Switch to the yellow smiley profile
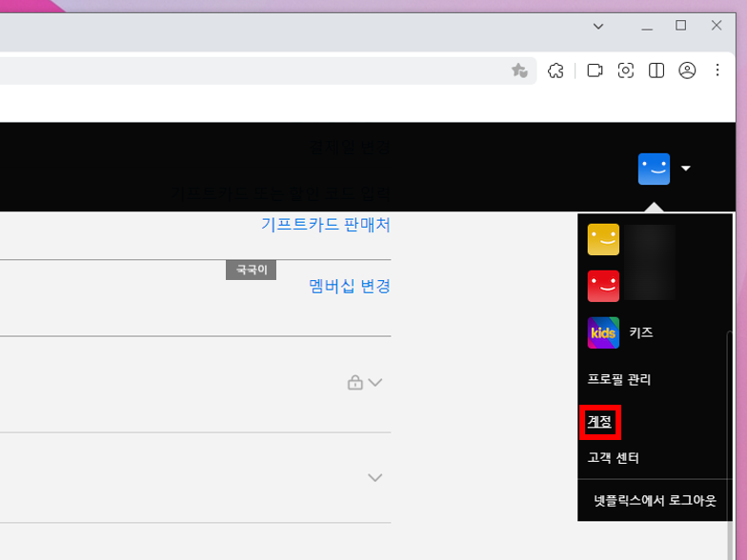The width and height of the screenshot is (747, 560). click(x=603, y=240)
